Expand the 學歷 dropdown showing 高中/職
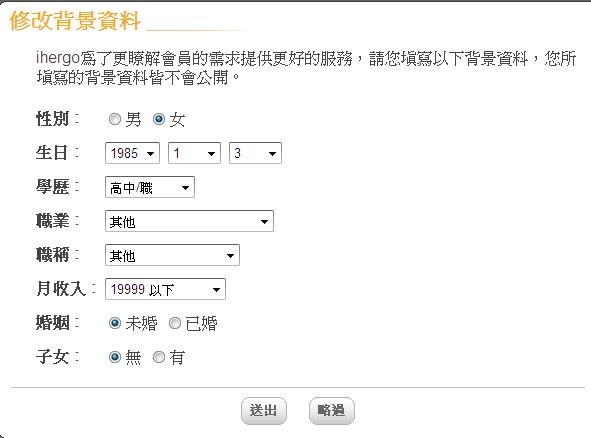This screenshot has height=438, width=591. [150, 187]
